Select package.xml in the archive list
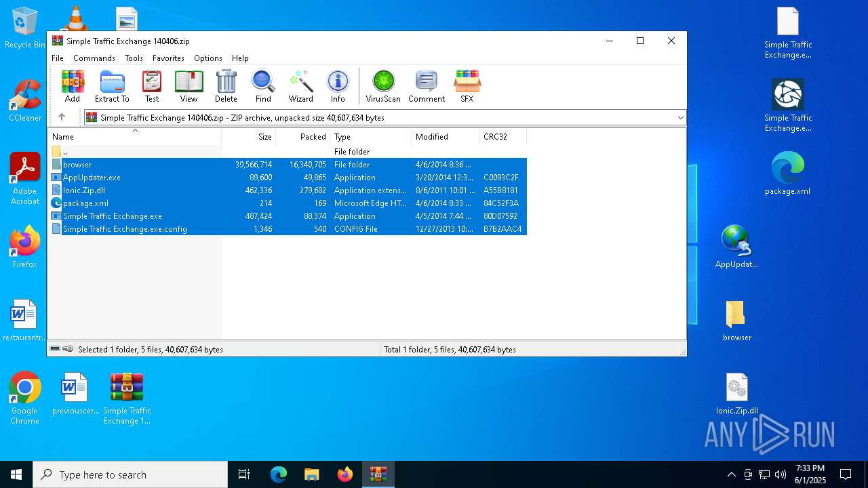Image resolution: width=868 pixels, height=488 pixels. point(288,203)
